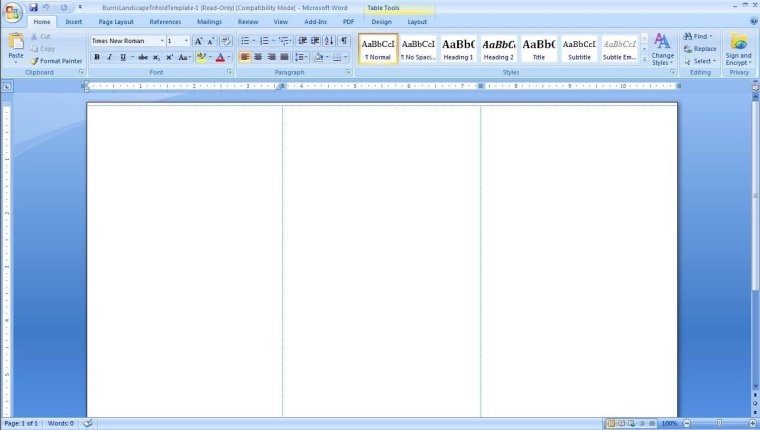Click the Format Painter tool
Viewport: 760px width, 430px height.
click(x=56, y=61)
